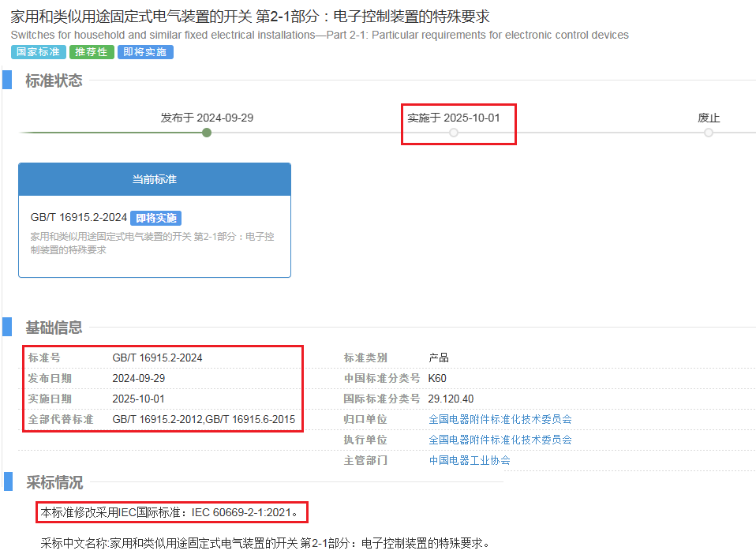Click the IEC 60669-2-1:2021 adoption statement
Viewport: 756px width, 558px height.
coord(170,512)
